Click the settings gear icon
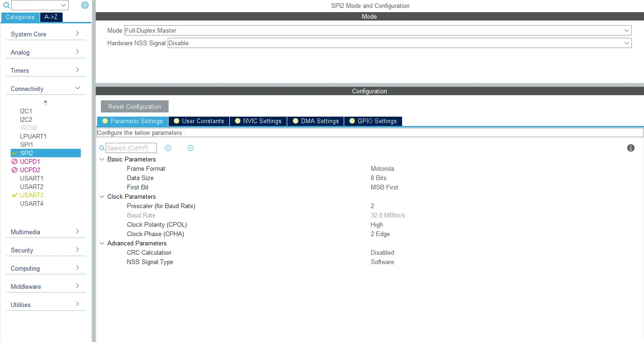This screenshot has height=342, width=644. click(x=85, y=5)
